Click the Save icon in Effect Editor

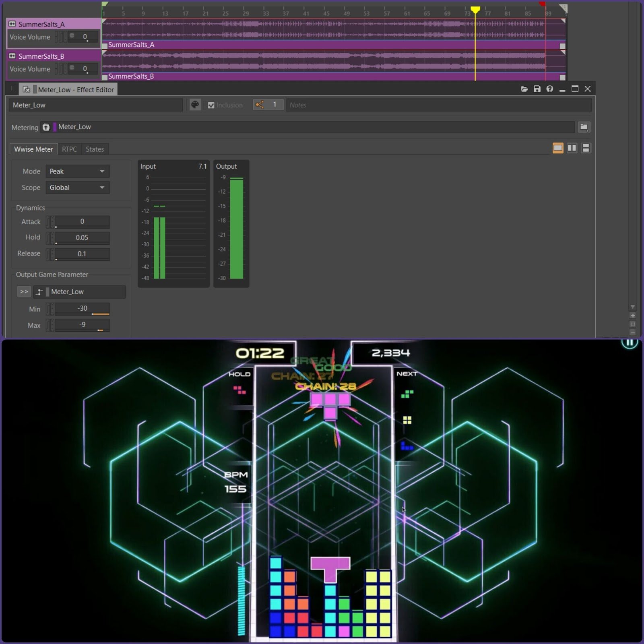537,89
